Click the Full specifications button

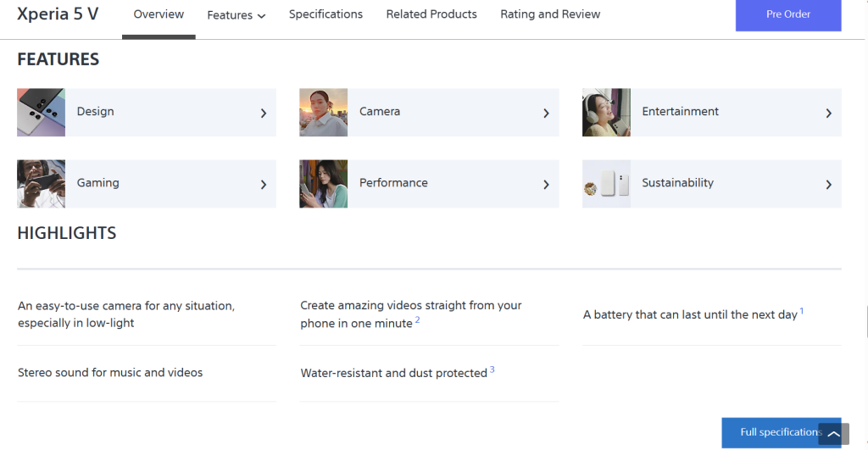point(770,432)
